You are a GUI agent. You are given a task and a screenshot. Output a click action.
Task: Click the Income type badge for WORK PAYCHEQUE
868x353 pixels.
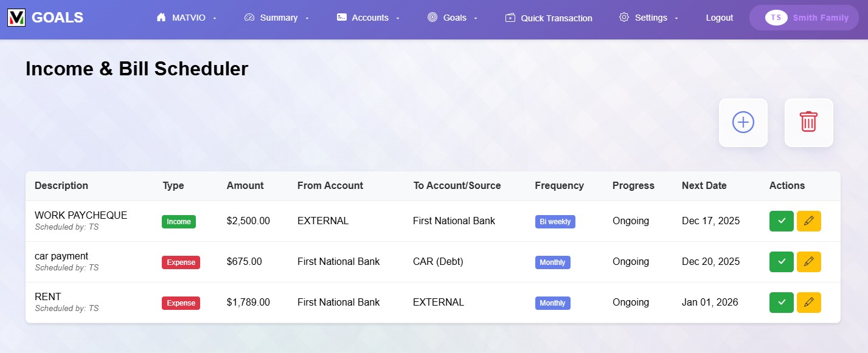pos(179,222)
